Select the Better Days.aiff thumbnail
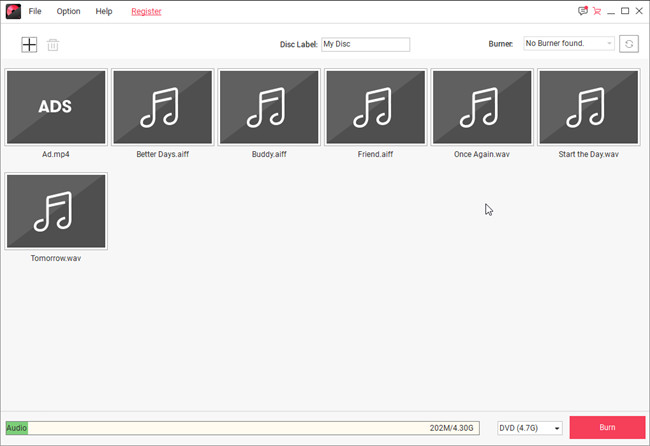This screenshot has height=446, width=650. (162, 107)
